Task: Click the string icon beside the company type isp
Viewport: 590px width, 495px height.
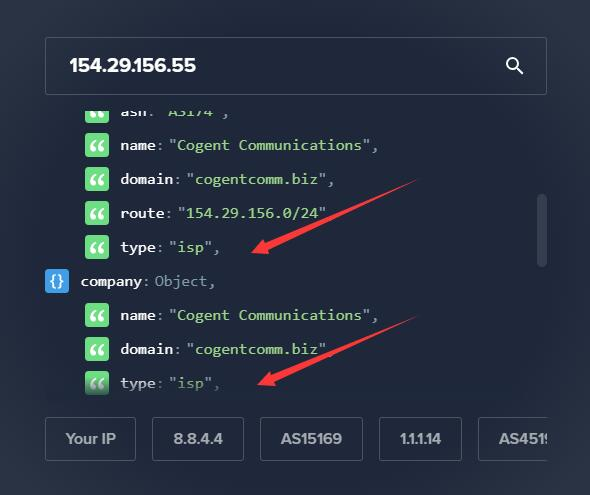Action: (x=97, y=383)
